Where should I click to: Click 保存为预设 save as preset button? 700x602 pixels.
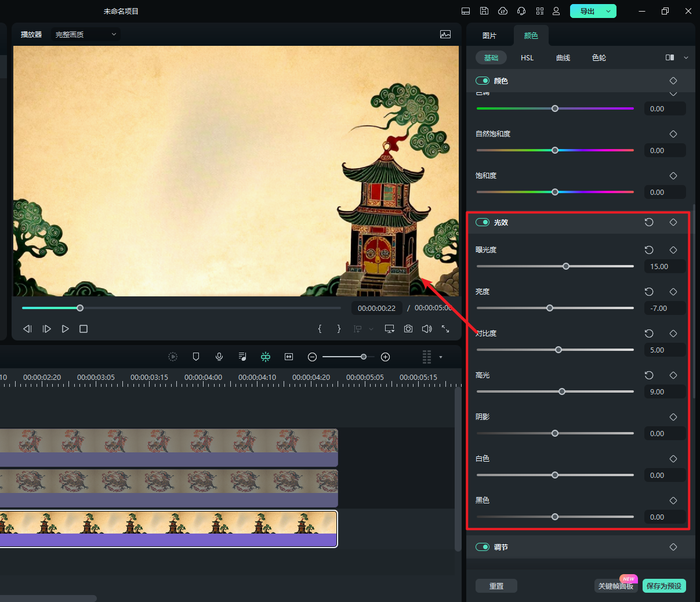pyautogui.click(x=664, y=586)
